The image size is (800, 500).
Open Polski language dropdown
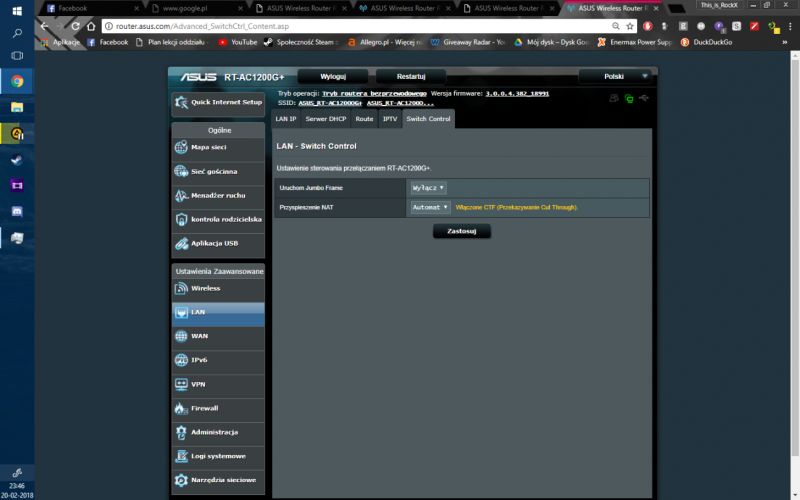point(615,77)
